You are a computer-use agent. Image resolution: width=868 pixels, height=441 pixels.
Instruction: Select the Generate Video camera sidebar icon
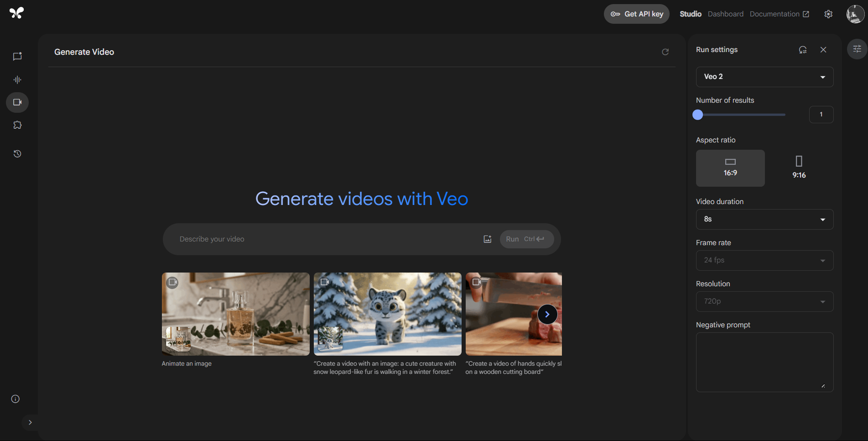tap(17, 102)
